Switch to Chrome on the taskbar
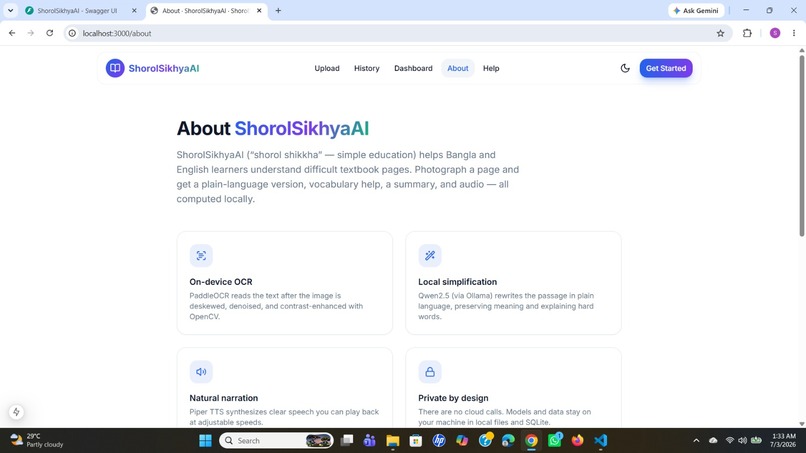Image resolution: width=806 pixels, height=453 pixels. [x=532, y=441]
